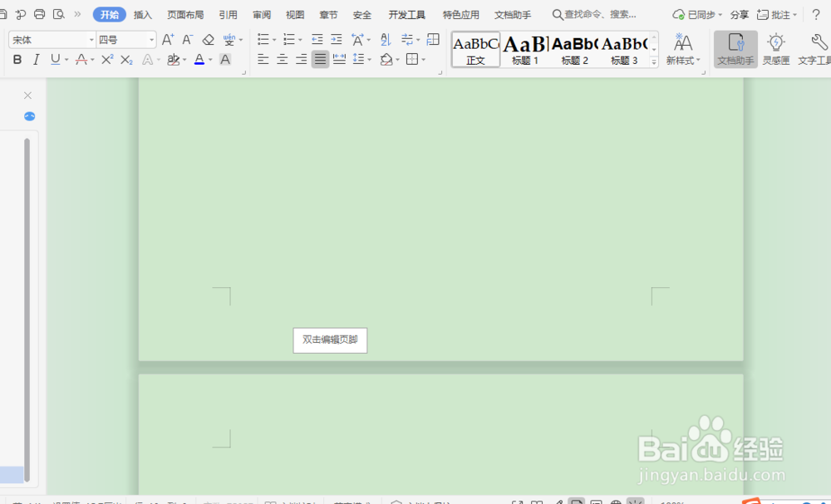Switch to the 审阅 tab
The height and width of the screenshot is (504, 831).
coord(262,15)
